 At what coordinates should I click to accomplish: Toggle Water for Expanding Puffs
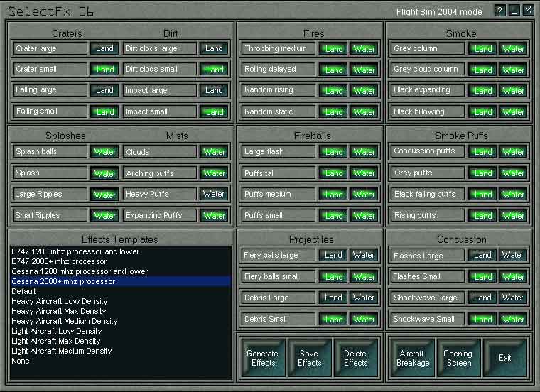[x=214, y=215]
